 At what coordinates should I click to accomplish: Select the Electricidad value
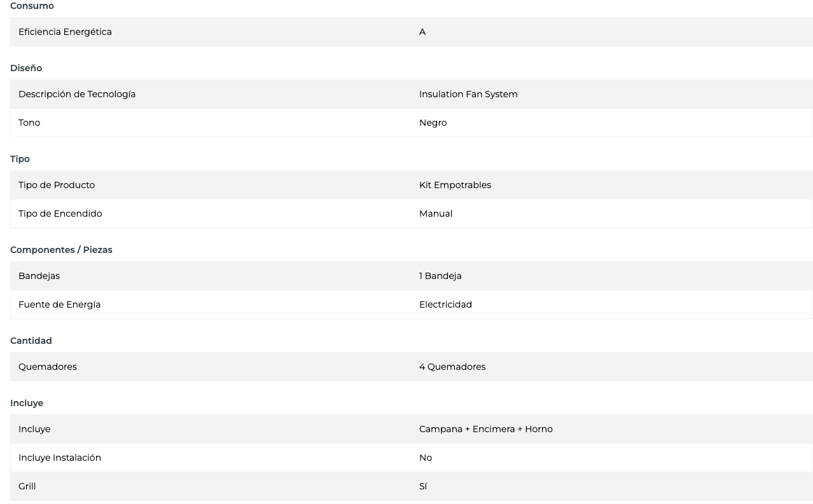click(x=445, y=304)
